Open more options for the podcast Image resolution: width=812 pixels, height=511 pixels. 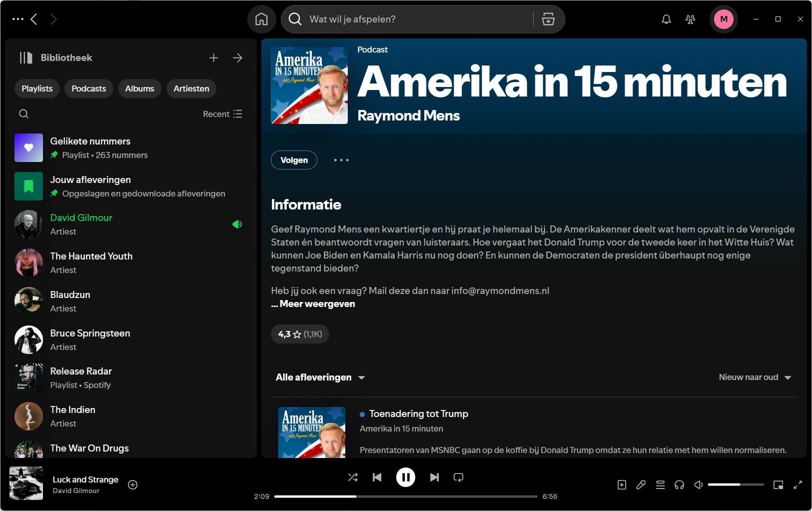point(341,160)
